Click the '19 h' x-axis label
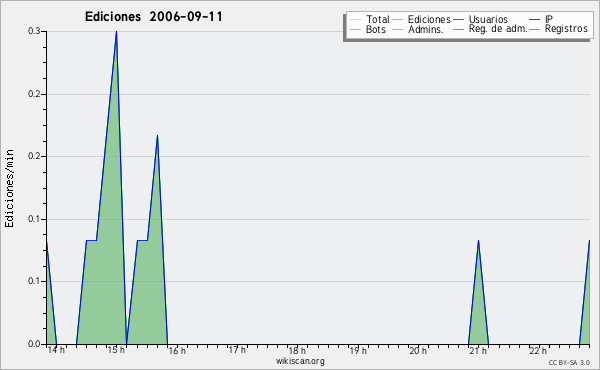600x370 pixels. (358, 350)
